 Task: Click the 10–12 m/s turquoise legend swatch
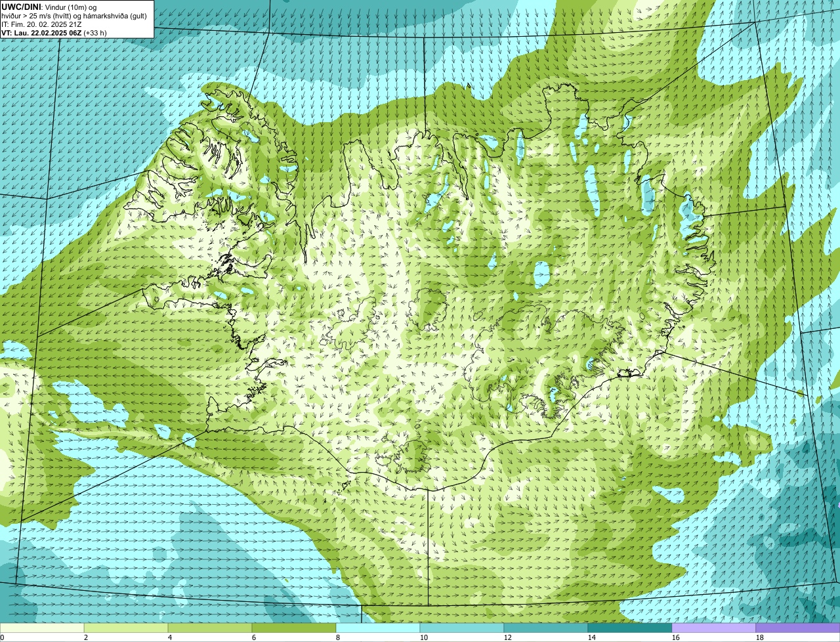click(x=462, y=628)
